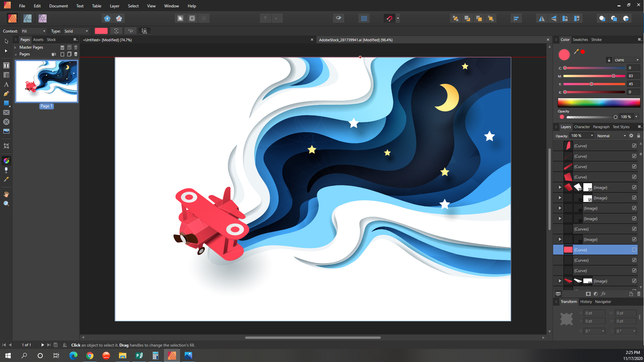The width and height of the screenshot is (644, 362).
Task: Click the Magenta slider track
Action: [594, 76]
